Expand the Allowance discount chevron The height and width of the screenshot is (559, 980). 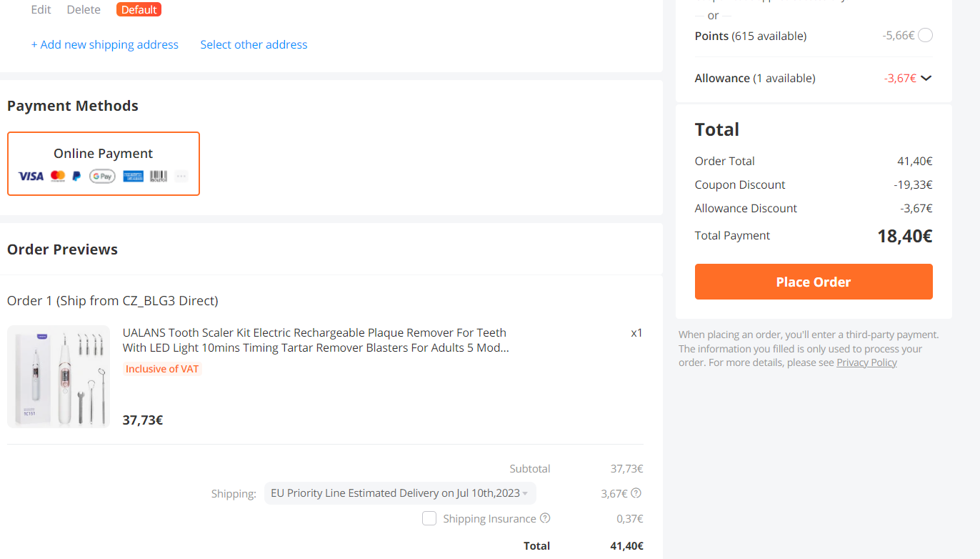[x=926, y=78]
